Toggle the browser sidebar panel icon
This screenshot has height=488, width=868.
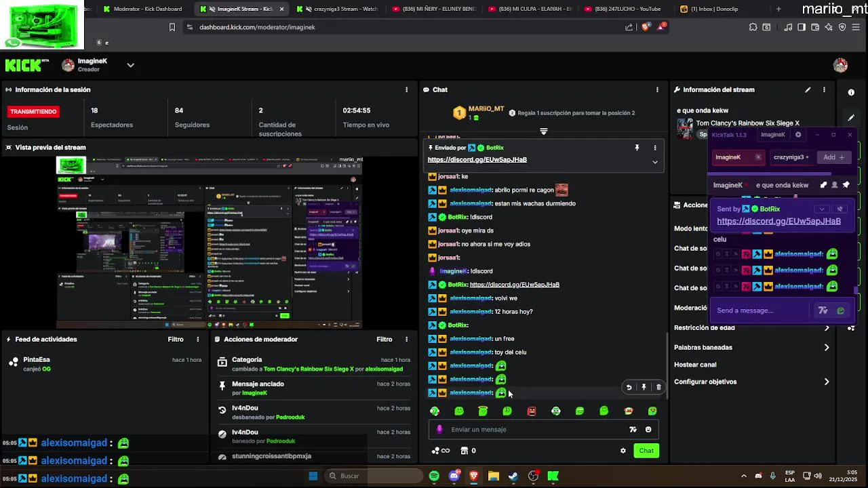[x=801, y=27]
